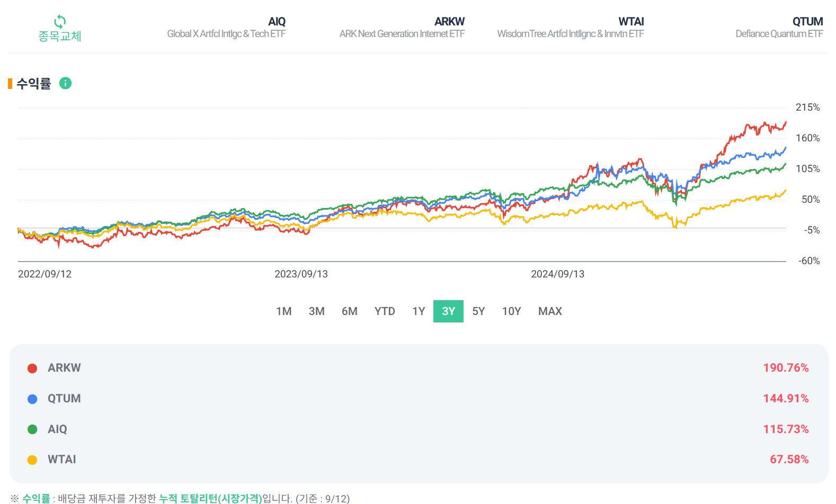Click the red ARKW legend dot
The width and height of the screenshot is (836, 504).
32,368
